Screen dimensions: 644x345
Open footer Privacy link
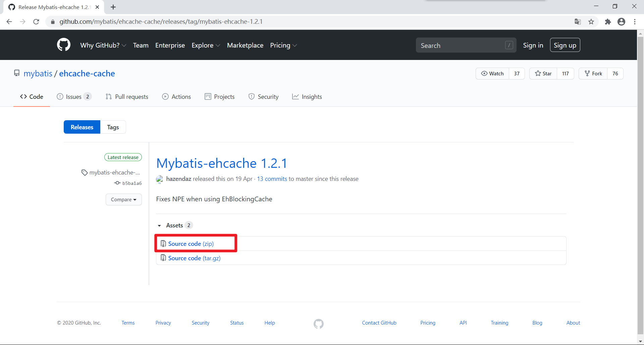163,323
